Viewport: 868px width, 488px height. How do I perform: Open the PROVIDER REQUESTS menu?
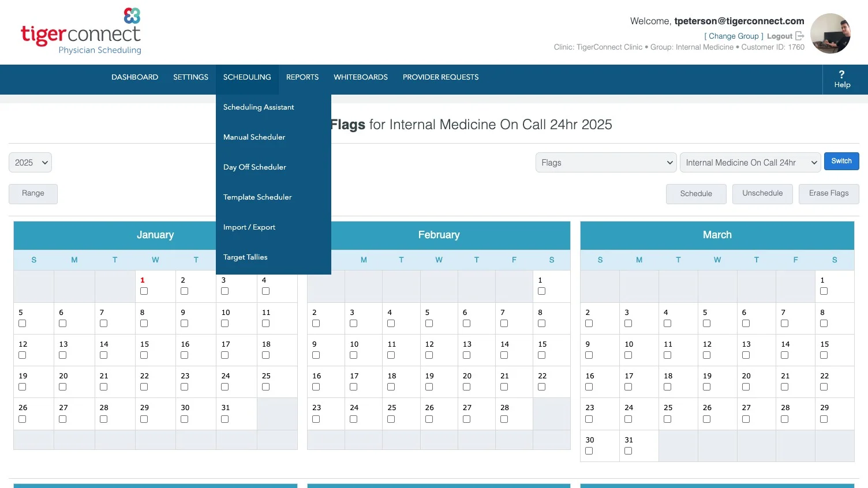[x=440, y=77]
